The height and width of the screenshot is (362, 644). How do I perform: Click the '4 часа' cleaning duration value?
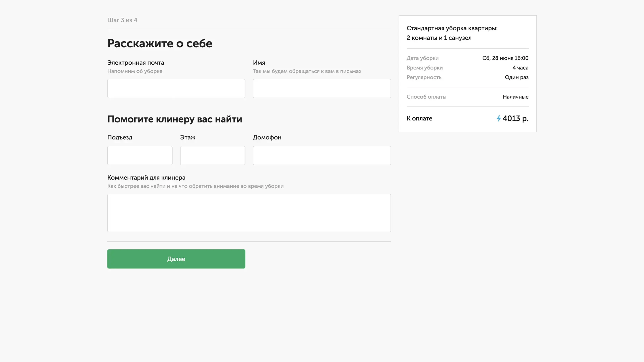(x=520, y=68)
